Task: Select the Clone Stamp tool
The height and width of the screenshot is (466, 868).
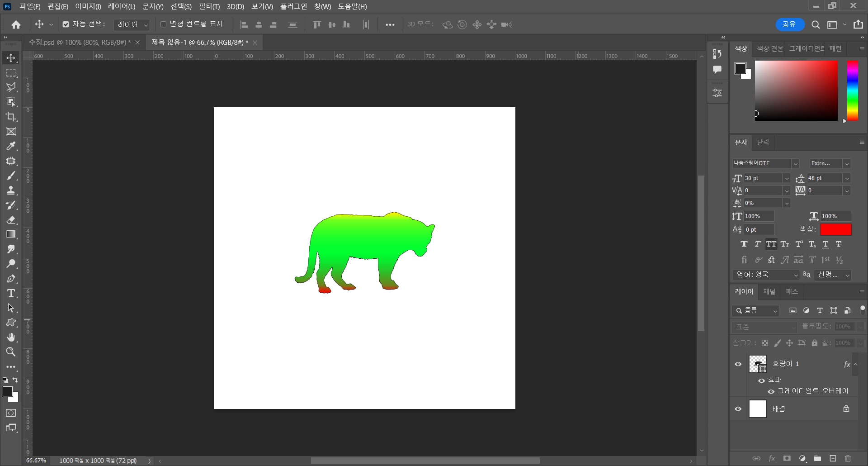Action: (11, 190)
